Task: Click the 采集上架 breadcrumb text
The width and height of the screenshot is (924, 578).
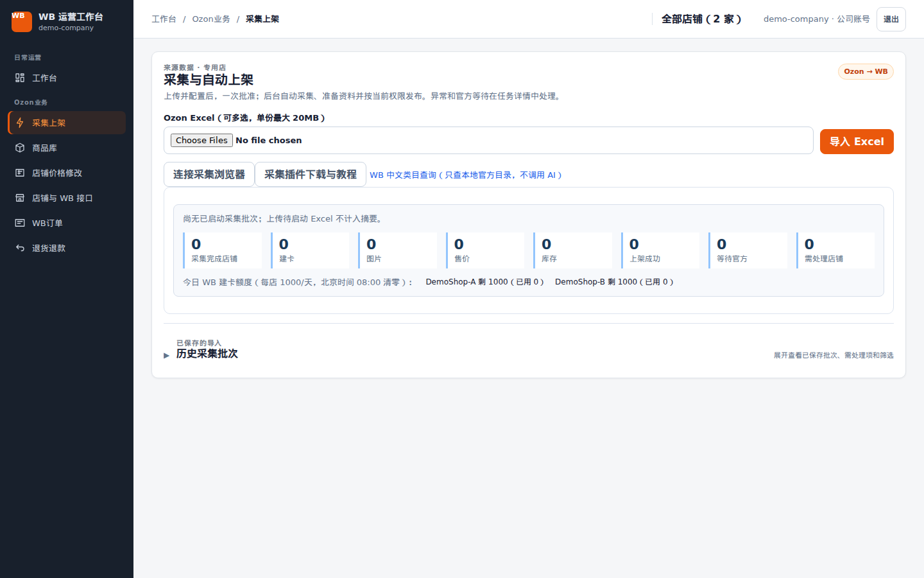Action: (262, 19)
